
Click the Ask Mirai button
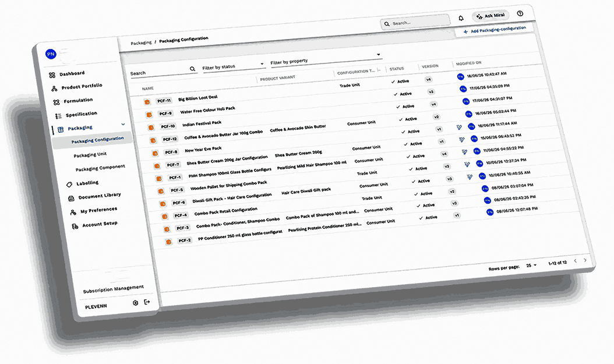pyautogui.click(x=491, y=16)
